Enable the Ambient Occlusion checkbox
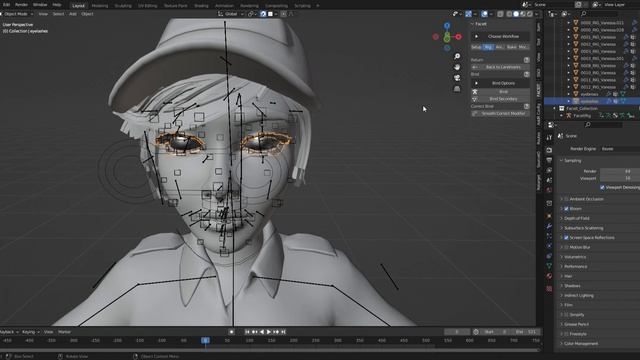This screenshot has width=640, height=360. point(566,199)
